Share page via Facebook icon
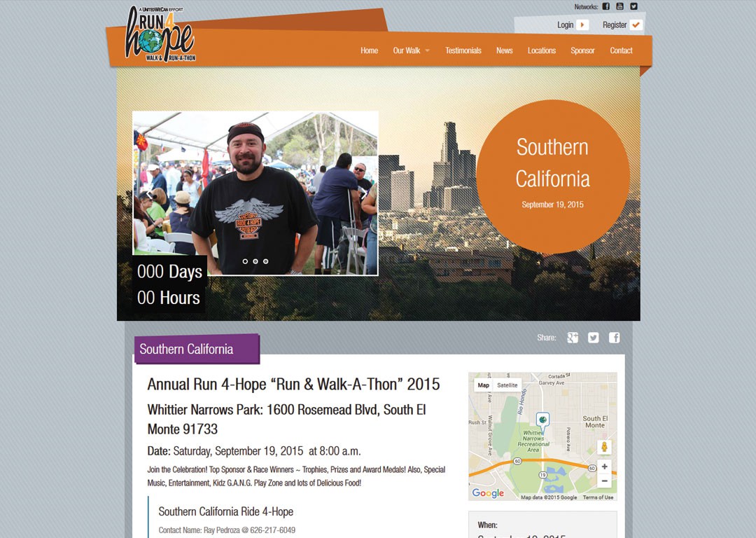Image resolution: width=756 pixels, height=538 pixels. [x=615, y=338]
